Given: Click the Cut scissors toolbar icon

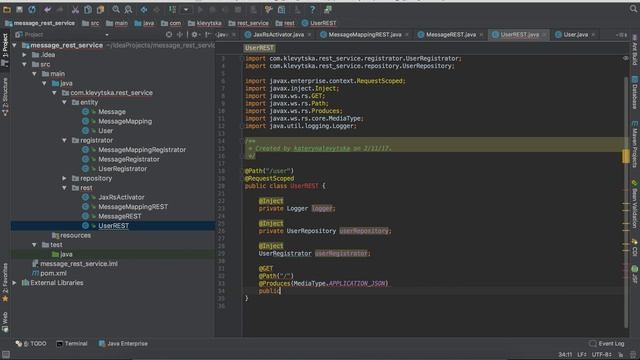Looking at the screenshot, I should [x=76, y=9].
